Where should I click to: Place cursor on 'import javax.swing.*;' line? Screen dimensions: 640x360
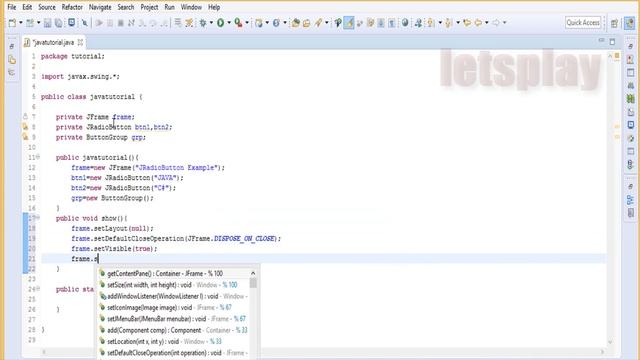point(80,76)
